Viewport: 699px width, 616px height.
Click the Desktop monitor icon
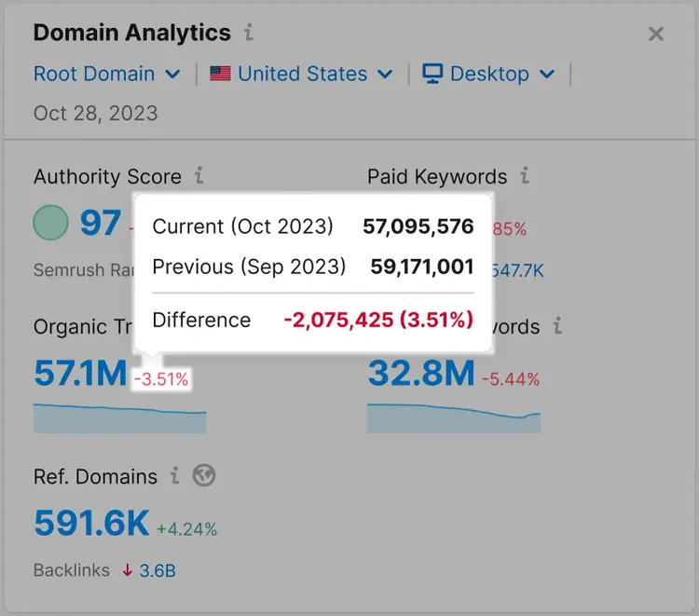pyautogui.click(x=432, y=74)
